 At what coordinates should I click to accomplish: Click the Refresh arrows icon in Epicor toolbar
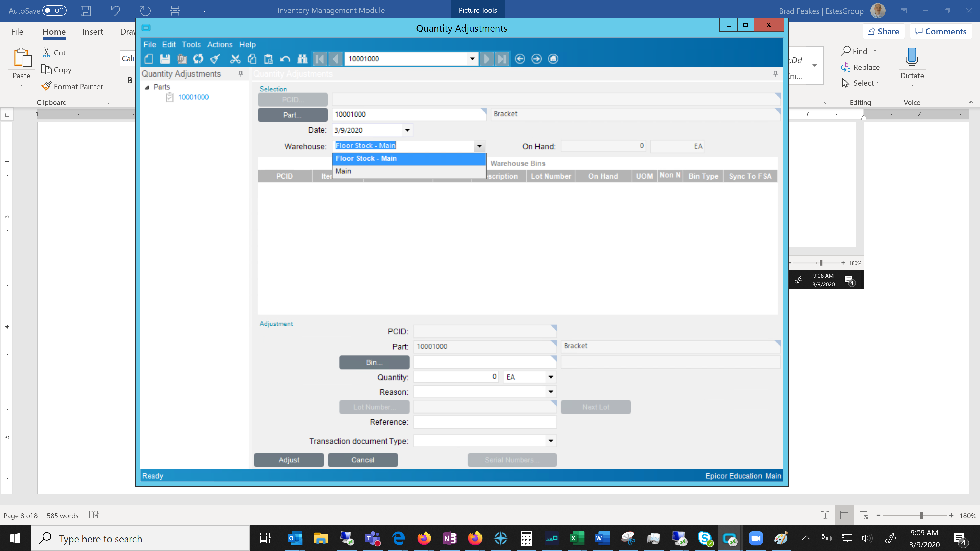click(198, 59)
